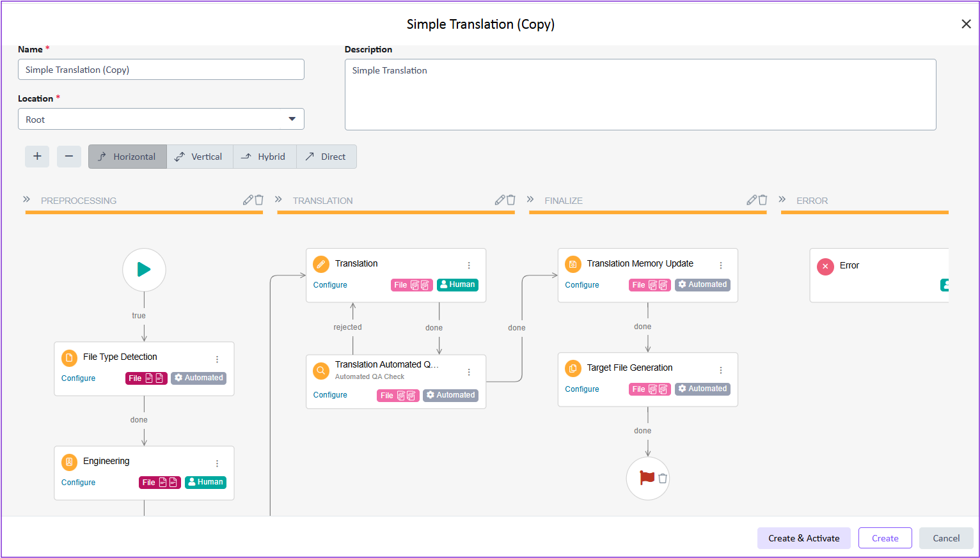The height and width of the screenshot is (558, 980).
Task: Click the red Error node icon
Action: pos(825,267)
